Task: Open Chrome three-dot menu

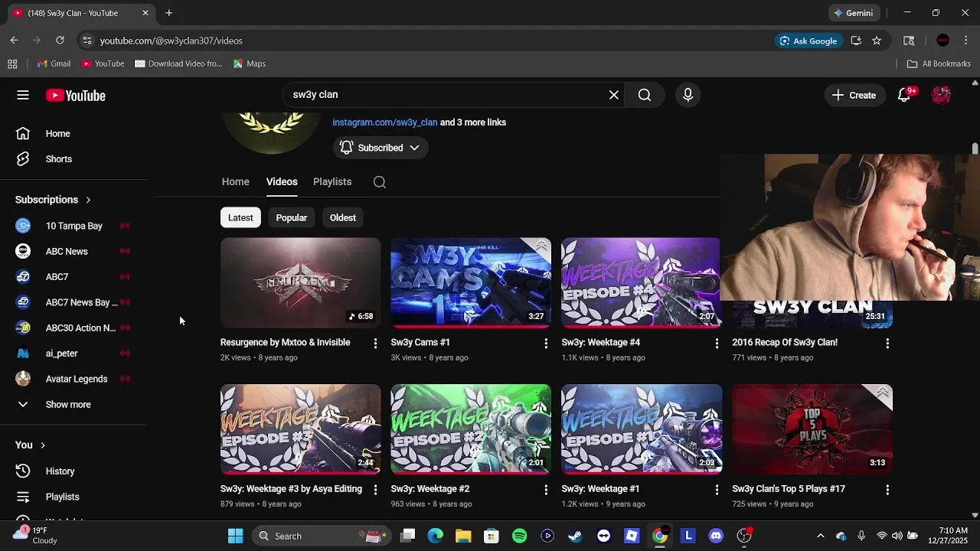Action: coord(967,41)
